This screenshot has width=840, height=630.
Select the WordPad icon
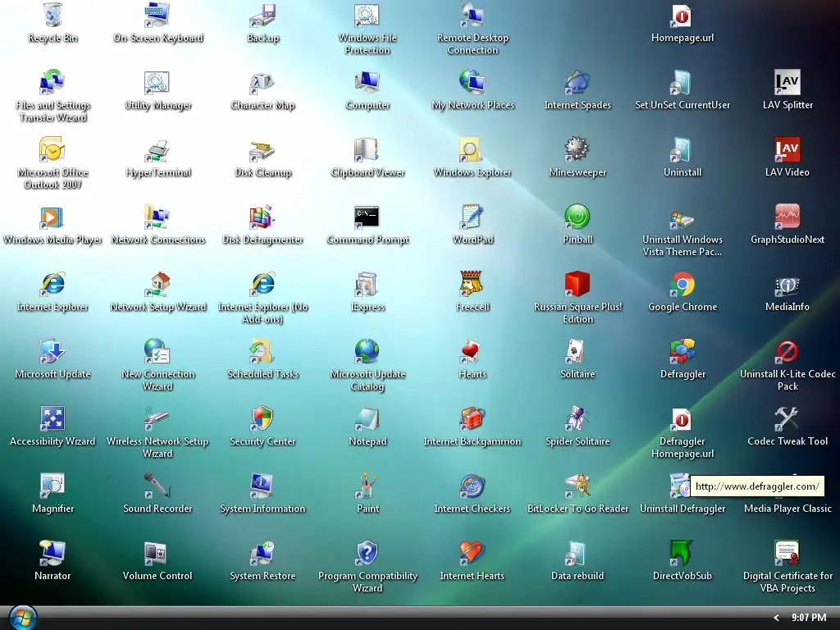click(x=472, y=217)
